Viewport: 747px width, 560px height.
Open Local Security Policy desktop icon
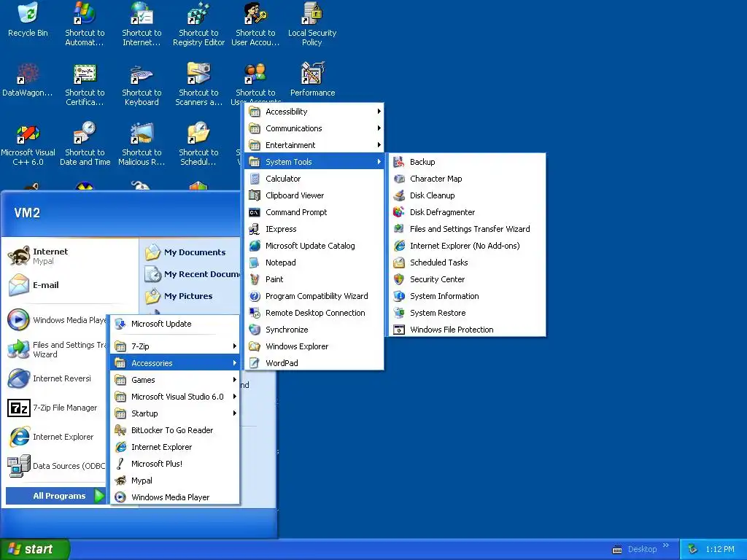pos(312,24)
